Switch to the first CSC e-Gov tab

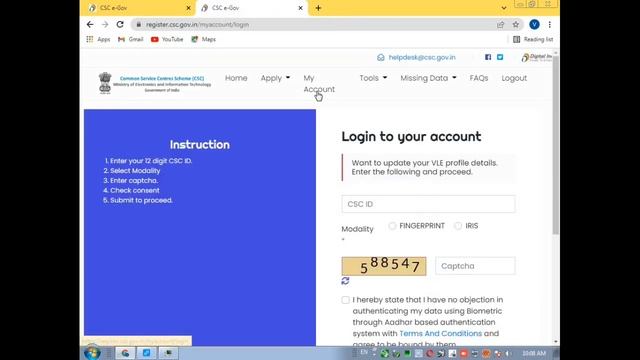139,8
